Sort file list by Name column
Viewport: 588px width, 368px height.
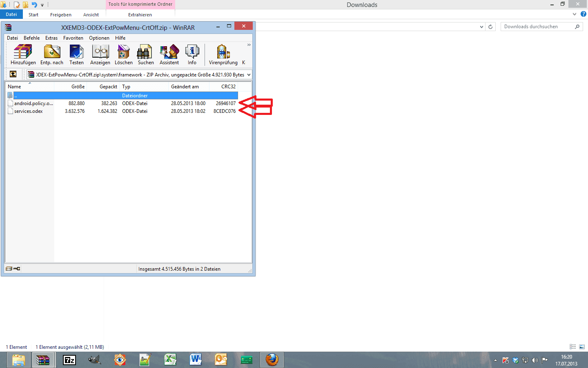(x=29, y=87)
